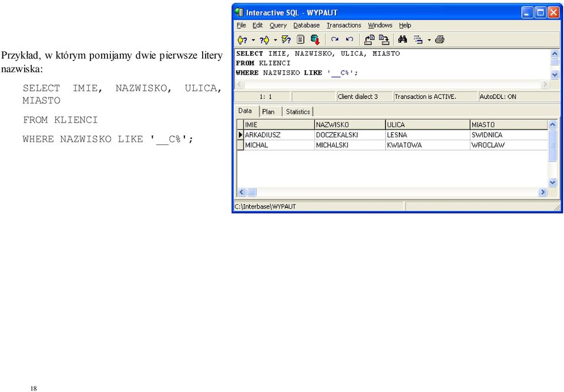Click inside the SQL query editor text
The width and height of the screenshot is (564, 392).
pyautogui.click(x=392, y=63)
